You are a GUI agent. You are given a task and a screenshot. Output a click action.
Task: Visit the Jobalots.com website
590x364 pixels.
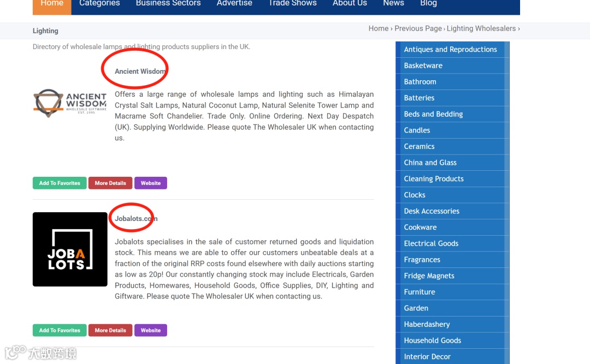tap(151, 330)
